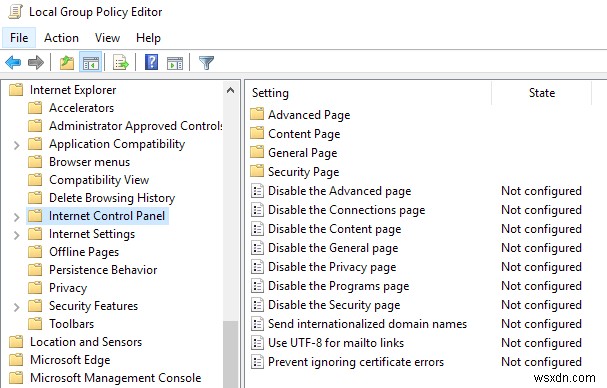
Task: Select the 'Security Page' folder name
Action: [304, 172]
